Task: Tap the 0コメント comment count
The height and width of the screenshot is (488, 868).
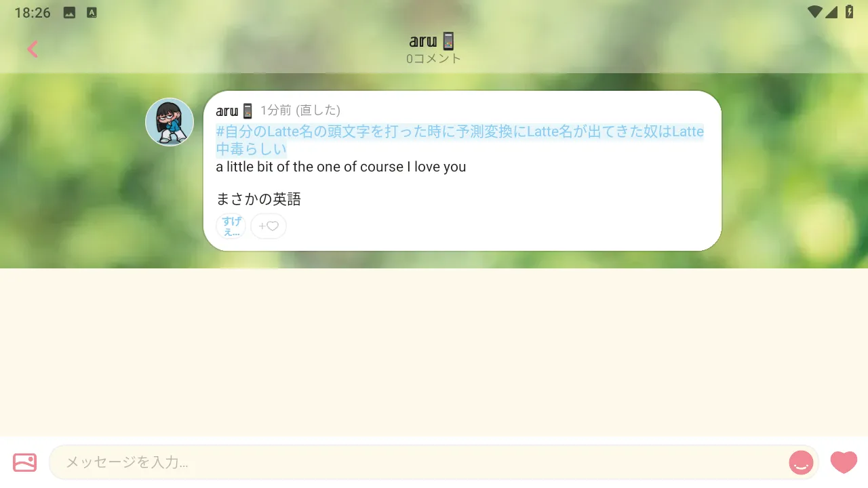Action: [433, 59]
